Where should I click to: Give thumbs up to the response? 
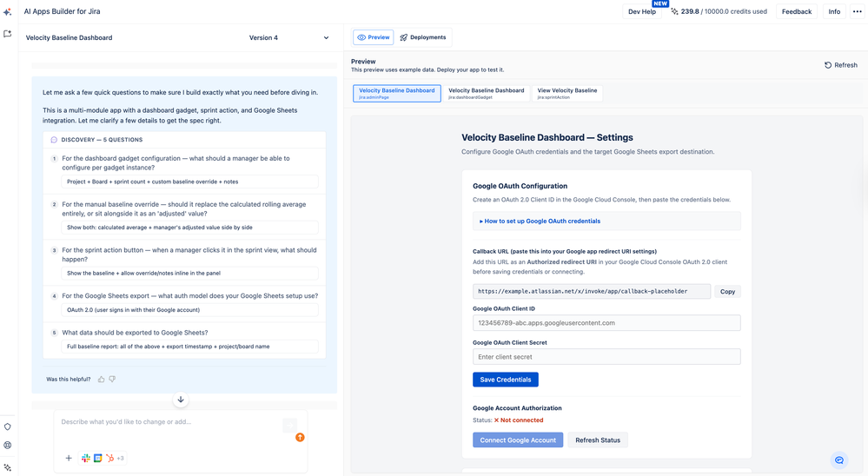point(102,379)
